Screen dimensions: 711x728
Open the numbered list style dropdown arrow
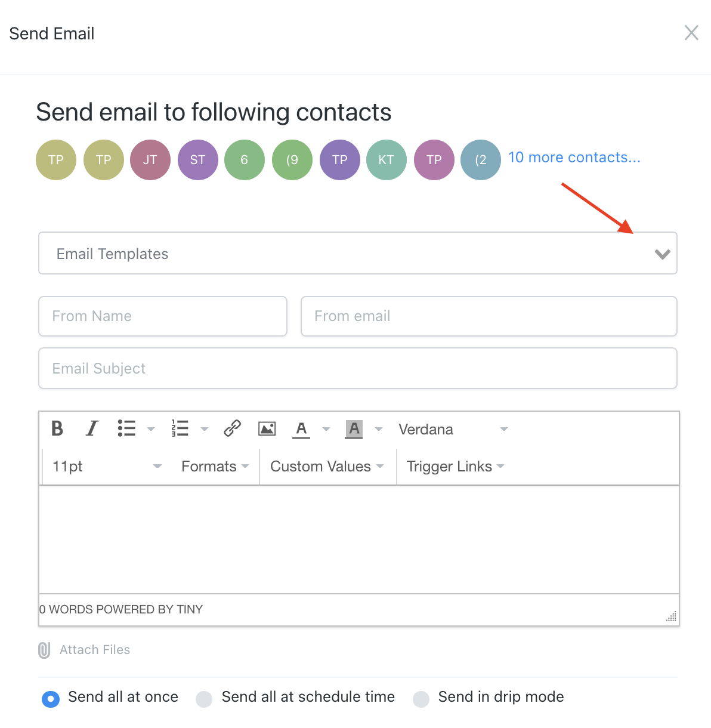205,429
